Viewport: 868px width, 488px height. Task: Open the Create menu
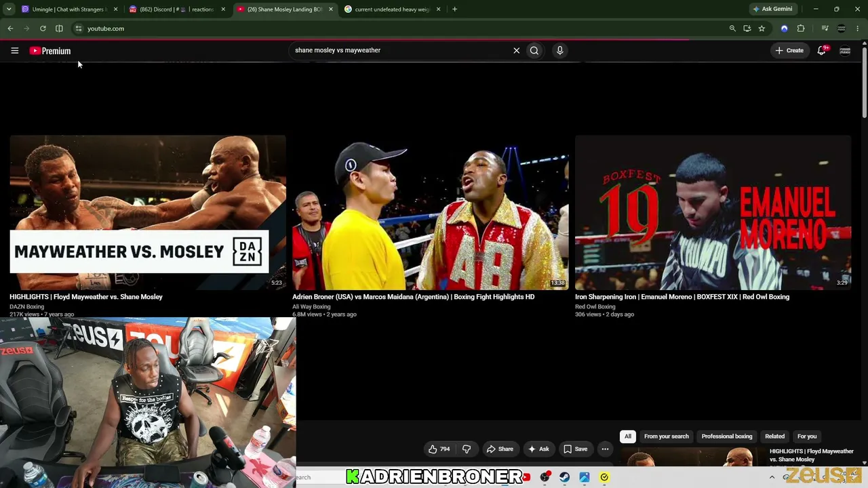pos(789,50)
